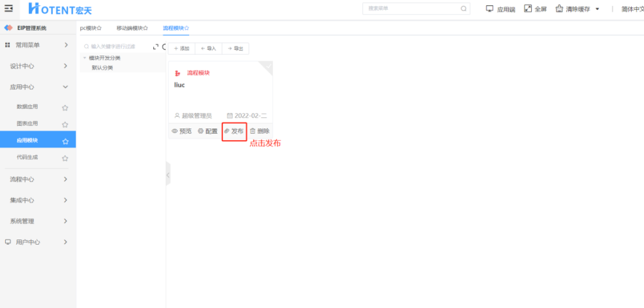
Task: Switch to the pc模块 tab
Action: tap(91, 28)
